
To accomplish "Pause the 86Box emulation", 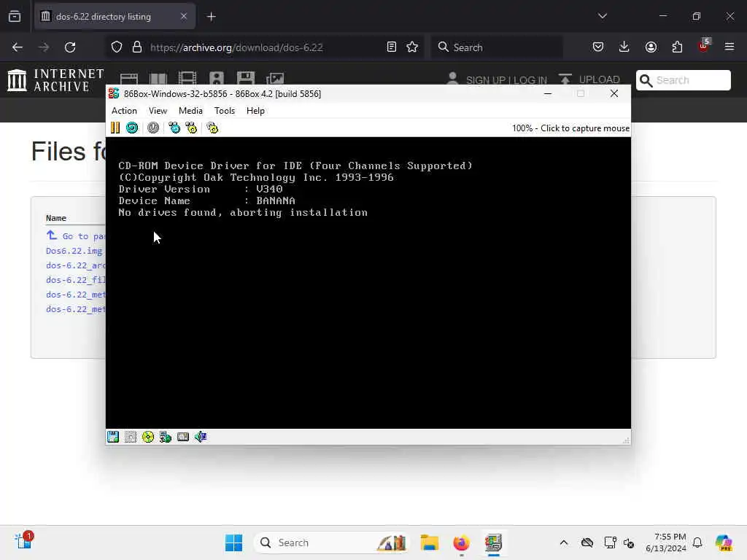I will coord(115,128).
